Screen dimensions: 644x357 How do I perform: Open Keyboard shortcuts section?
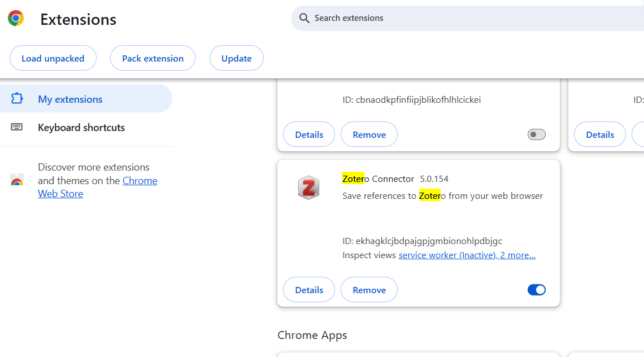pos(86,127)
